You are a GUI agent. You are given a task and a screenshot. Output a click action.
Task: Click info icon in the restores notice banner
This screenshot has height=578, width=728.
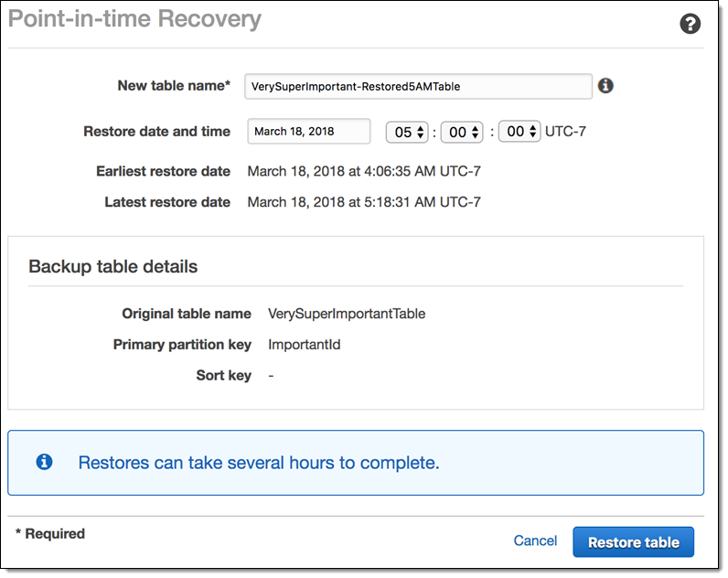pos(44,462)
